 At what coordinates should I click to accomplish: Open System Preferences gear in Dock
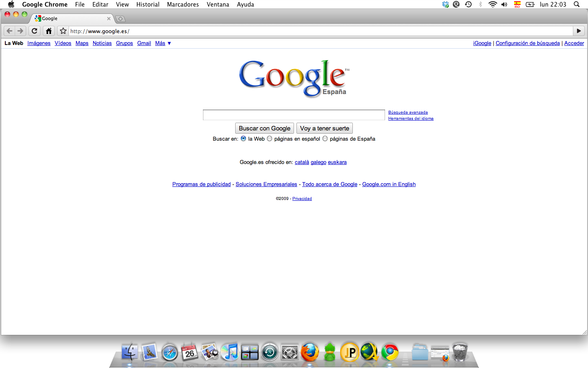290,352
